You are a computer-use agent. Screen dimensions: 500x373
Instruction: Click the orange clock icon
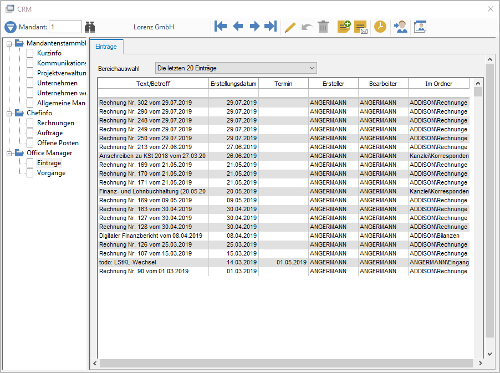click(x=380, y=27)
